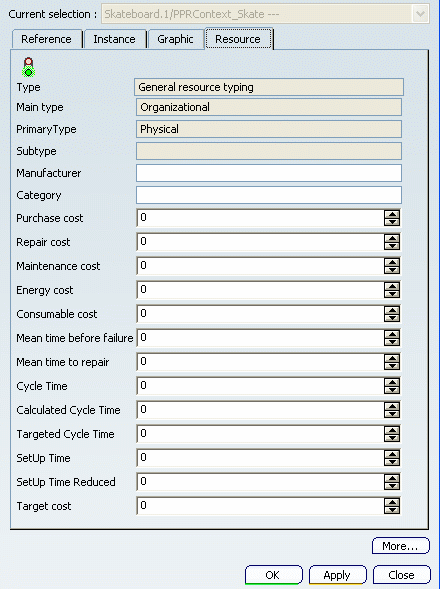
Task: Increase the SetUp Time row's up arrow
Action: click(x=392, y=455)
